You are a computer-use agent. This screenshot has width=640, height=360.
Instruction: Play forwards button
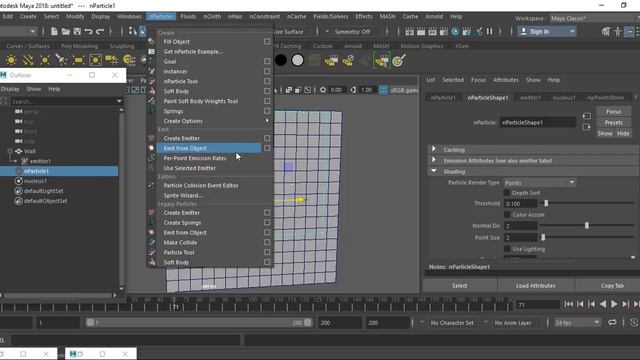coord(614,304)
